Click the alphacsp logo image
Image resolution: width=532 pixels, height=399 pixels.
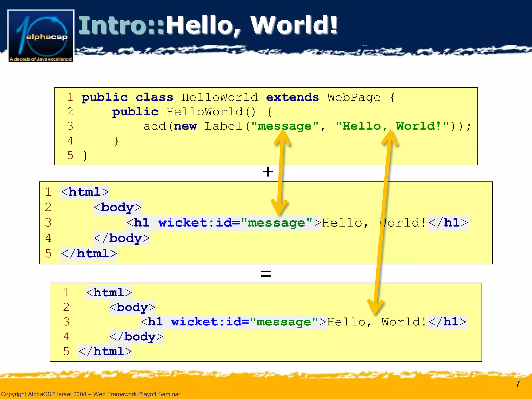[41, 36]
